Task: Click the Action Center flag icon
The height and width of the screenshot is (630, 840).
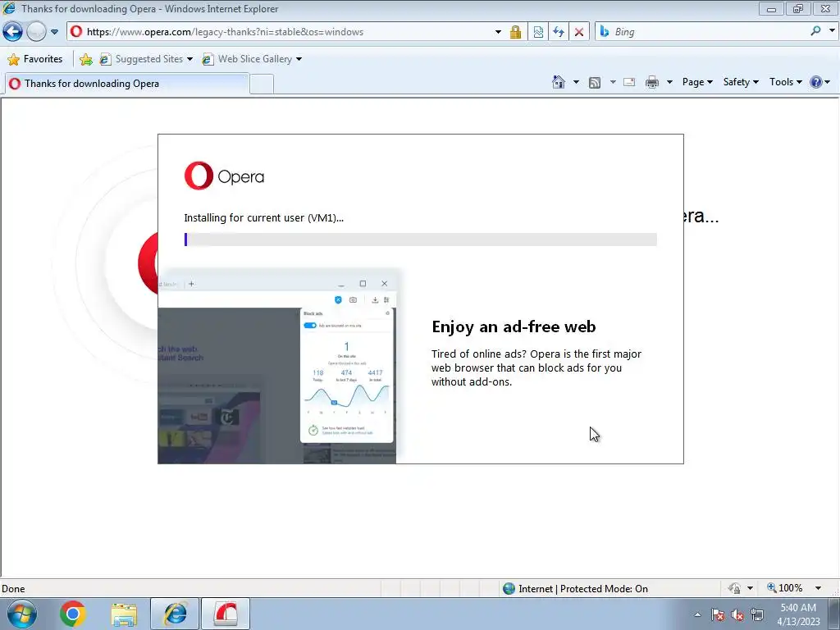Action: click(x=718, y=614)
